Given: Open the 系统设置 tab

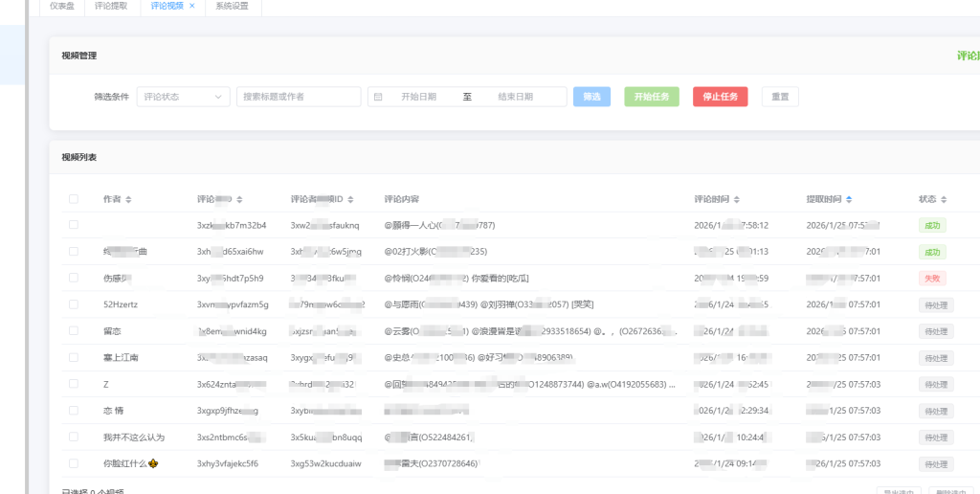Looking at the screenshot, I should (x=233, y=6).
